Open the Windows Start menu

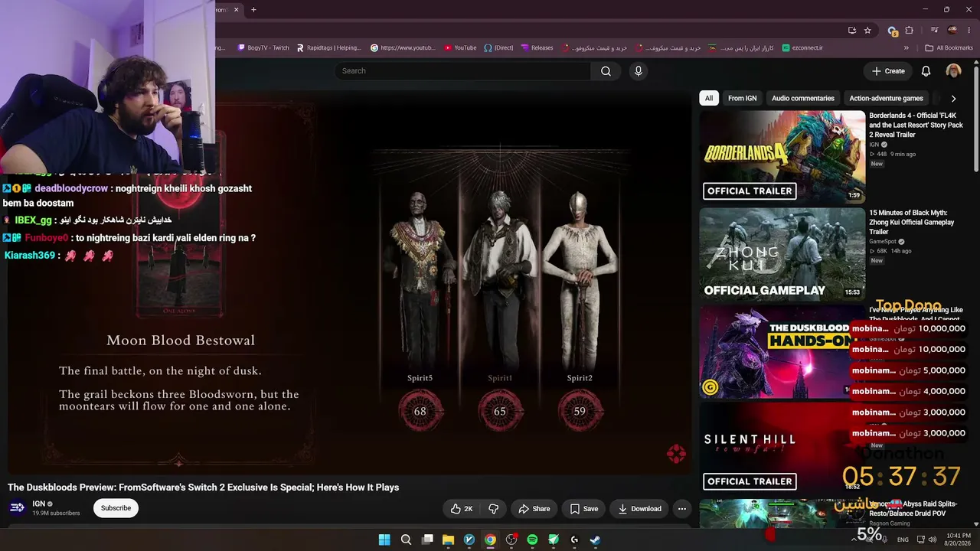[384, 540]
